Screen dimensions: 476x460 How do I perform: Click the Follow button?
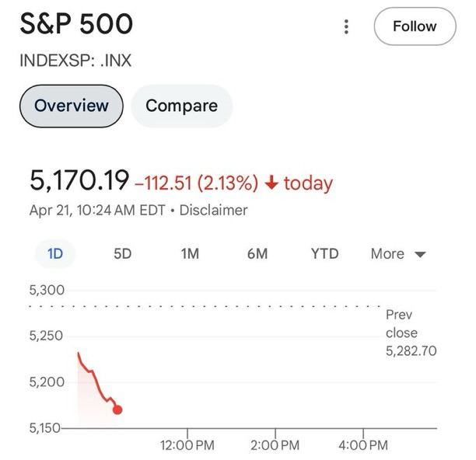[414, 26]
